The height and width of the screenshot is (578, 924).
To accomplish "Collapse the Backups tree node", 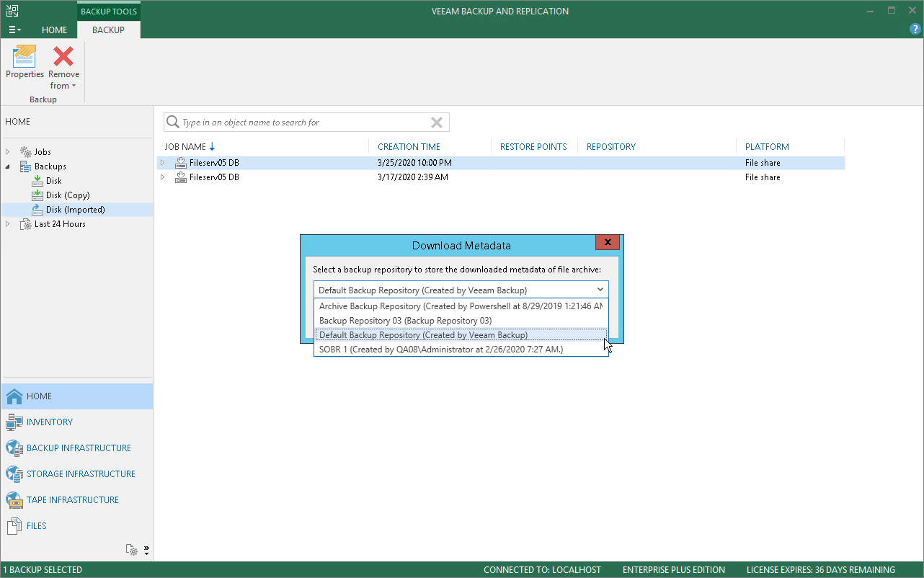I will coord(8,166).
